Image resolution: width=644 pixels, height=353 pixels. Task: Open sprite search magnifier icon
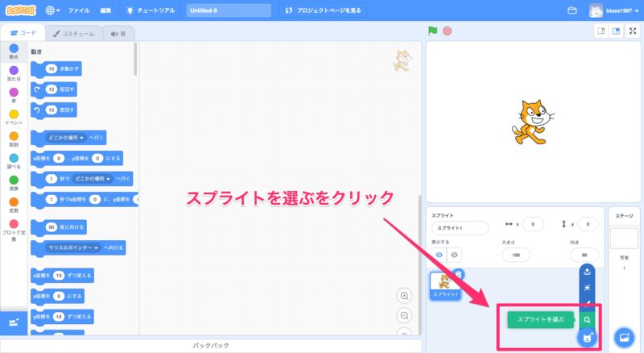point(588,319)
